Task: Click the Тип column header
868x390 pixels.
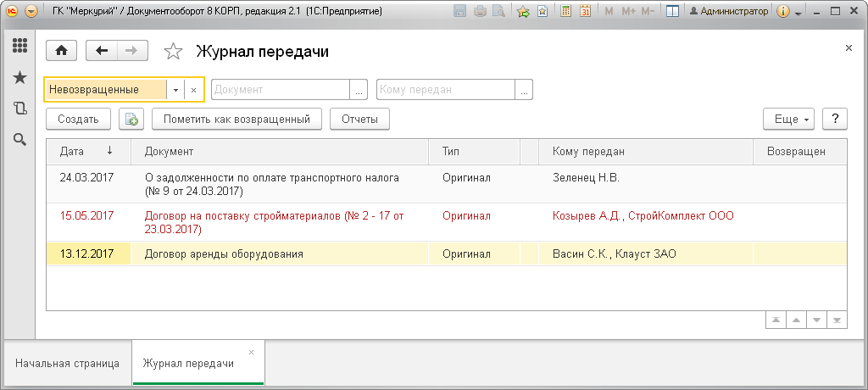Action: [x=475, y=152]
